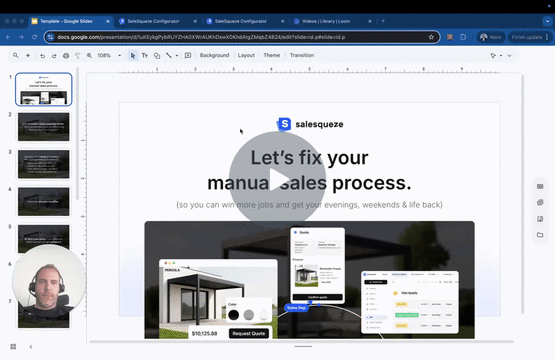Image resolution: width=555 pixels, height=360 pixels.
Task: Select the shape tool icon
Action: [x=157, y=56]
